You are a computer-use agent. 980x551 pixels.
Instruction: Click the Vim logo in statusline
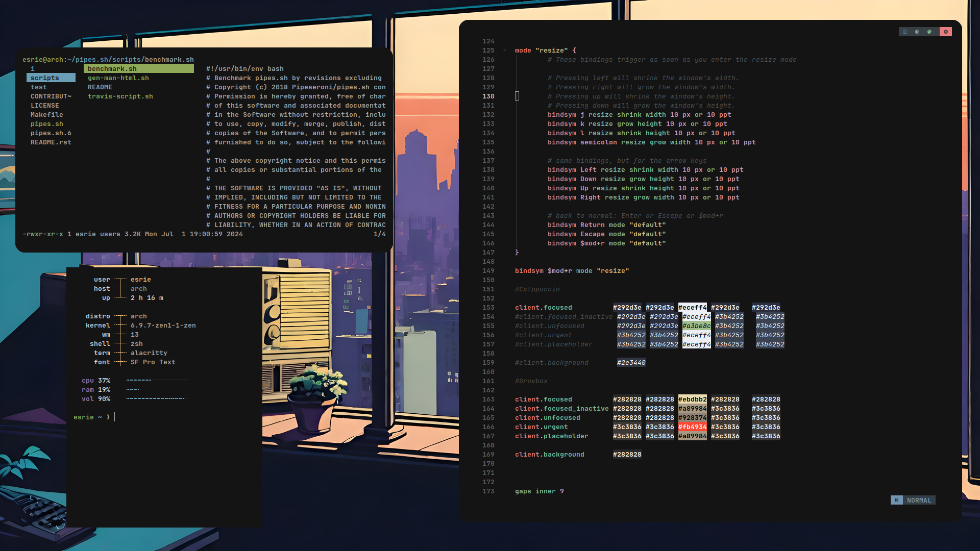(x=896, y=500)
